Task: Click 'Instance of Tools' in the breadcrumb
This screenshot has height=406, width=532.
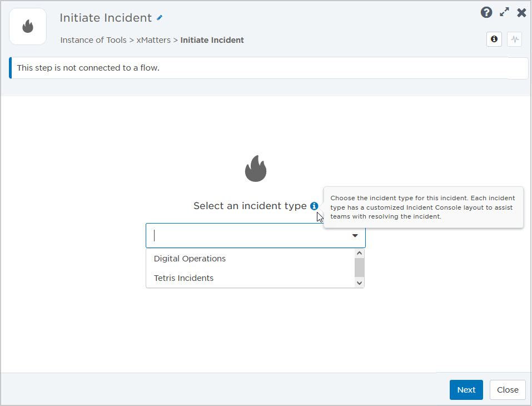Action: coord(93,40)
